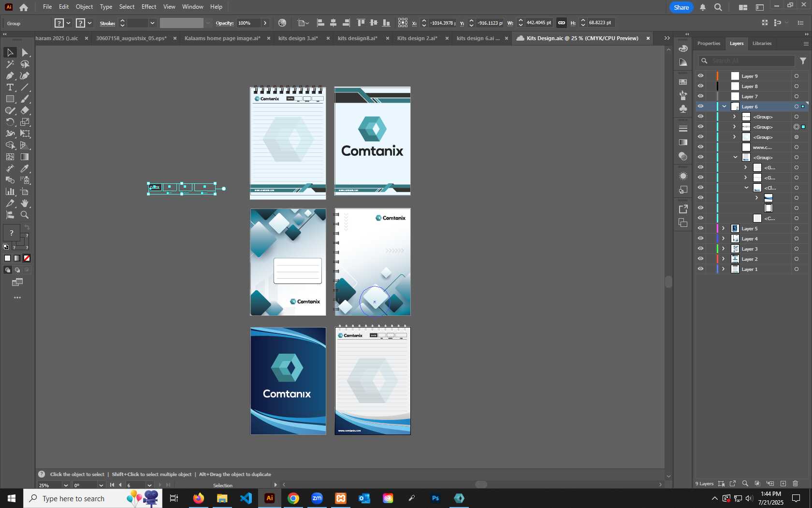The image size is (812, 508).
Task: Hide Layer 9 using eye icon
Action: click(700, 76)
